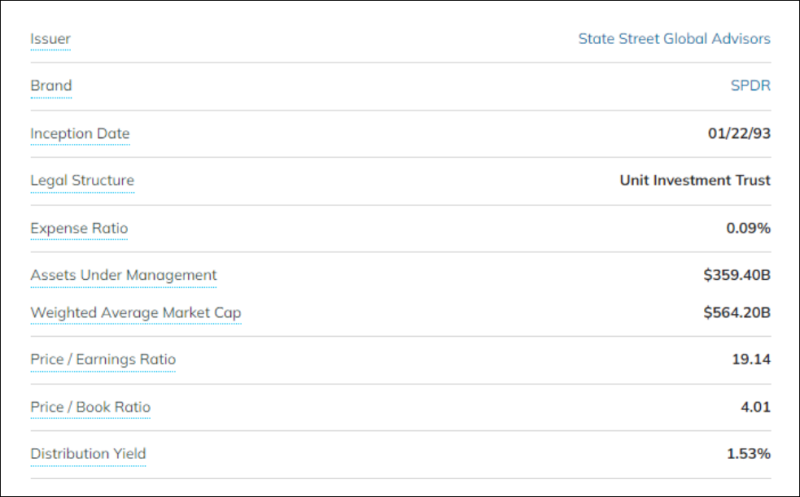This screenshot has width=800, height=497.
Task: Click the Issuer label
Action: pos(51,39)
